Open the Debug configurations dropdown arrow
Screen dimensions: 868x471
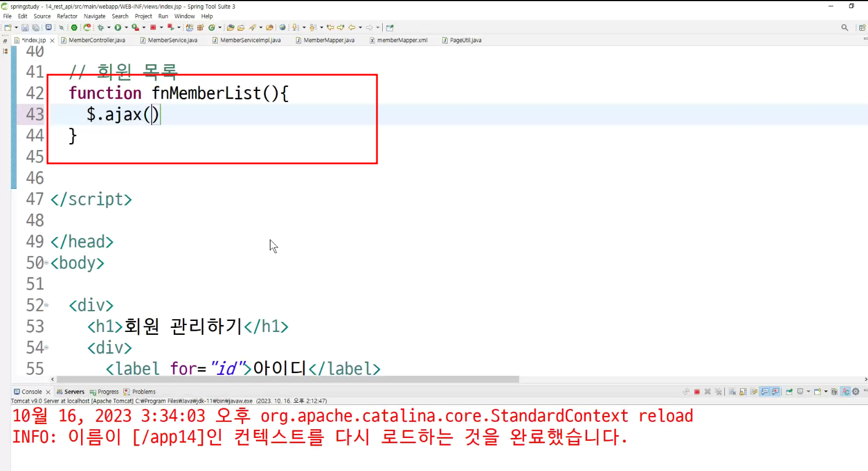click(x=109, y=27)
